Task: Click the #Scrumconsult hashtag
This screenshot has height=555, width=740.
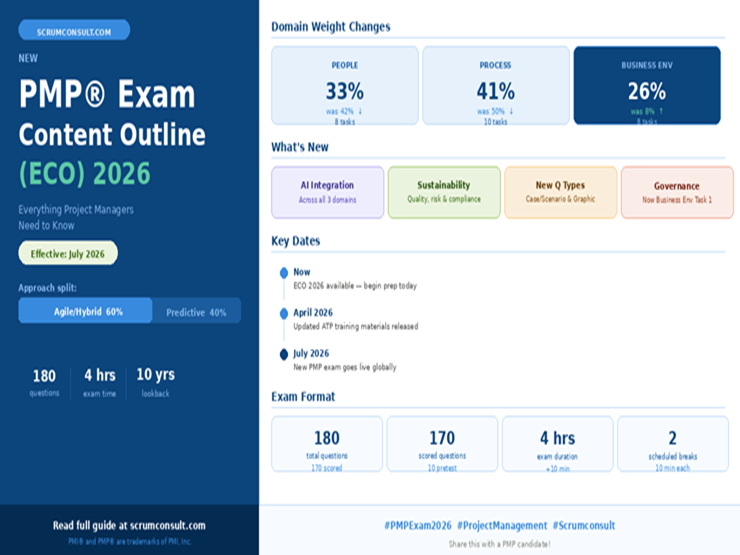Action: point(584,525)
